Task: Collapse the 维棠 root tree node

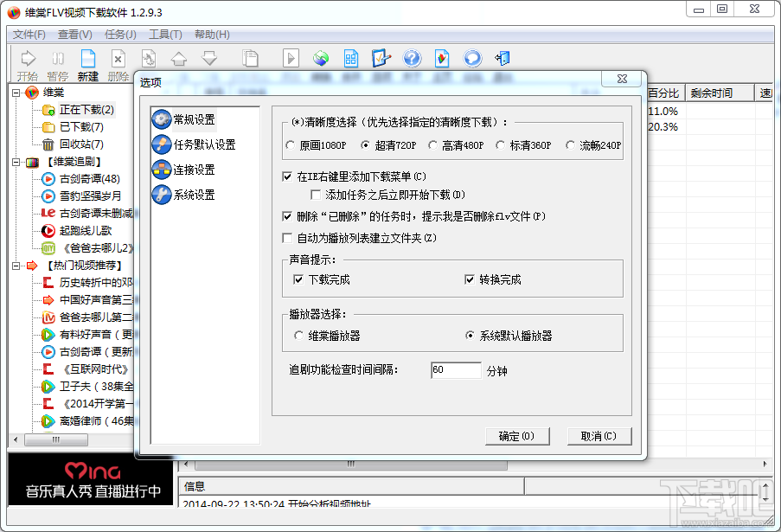Action: (x=16, y=93)
